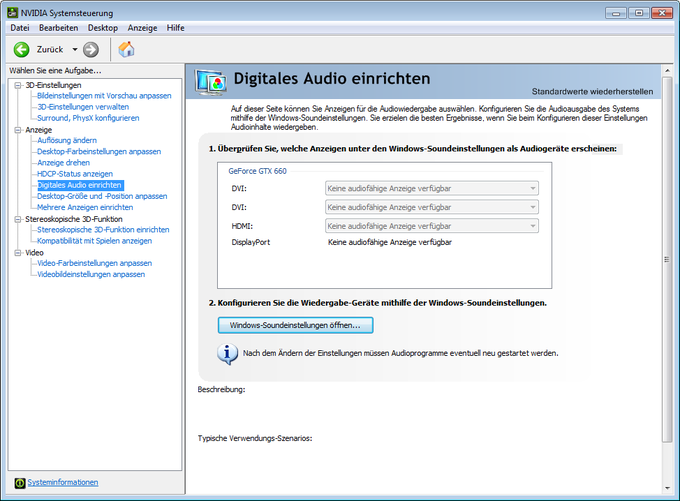Click the green Zurück back arrow icon

pyautogui.click(x=21, y=49)
